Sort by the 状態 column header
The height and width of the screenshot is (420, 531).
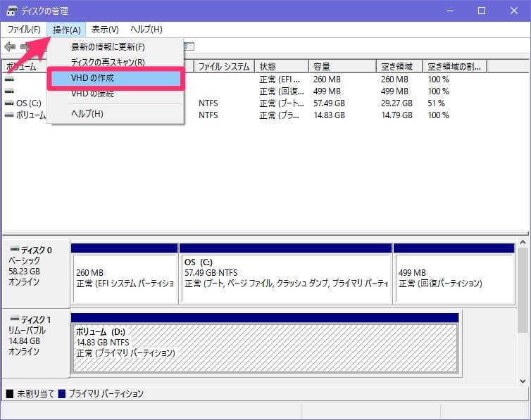point(282,66)
